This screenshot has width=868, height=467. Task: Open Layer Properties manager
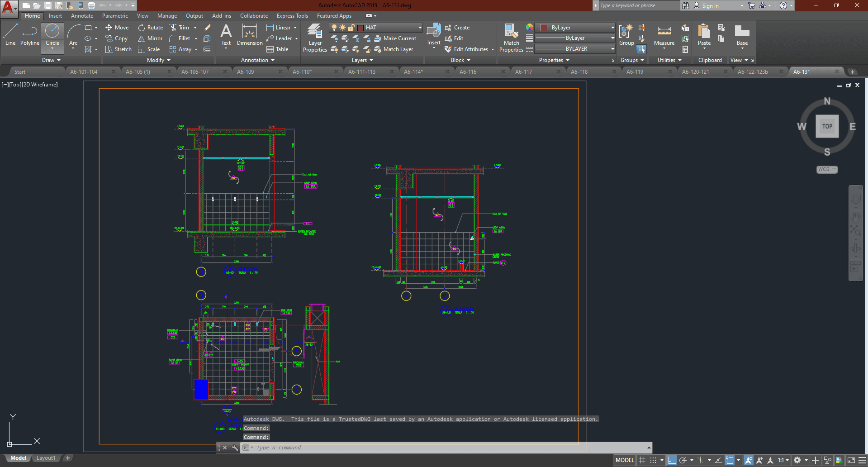tap(315, 38)
